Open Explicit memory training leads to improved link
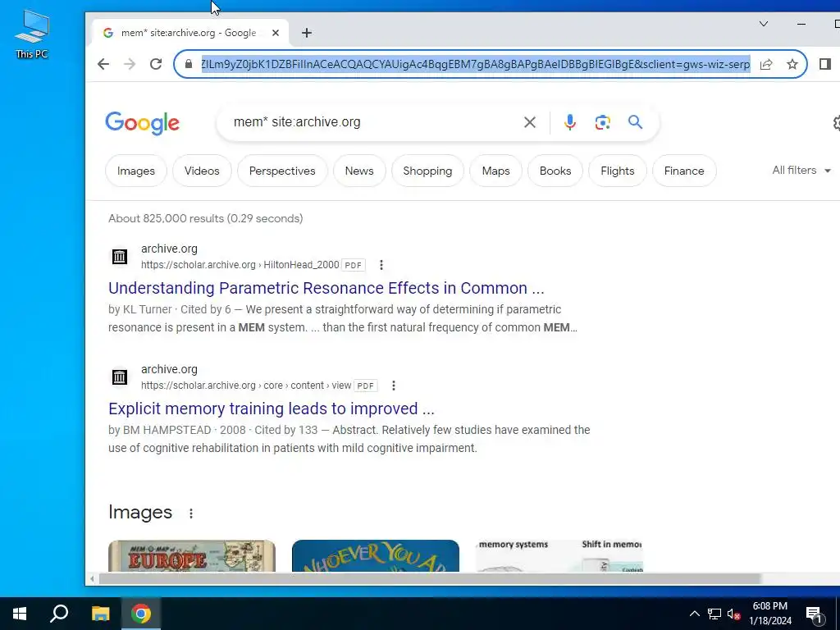The width and height of the screenshot is (840, 630). pos(271,409)
